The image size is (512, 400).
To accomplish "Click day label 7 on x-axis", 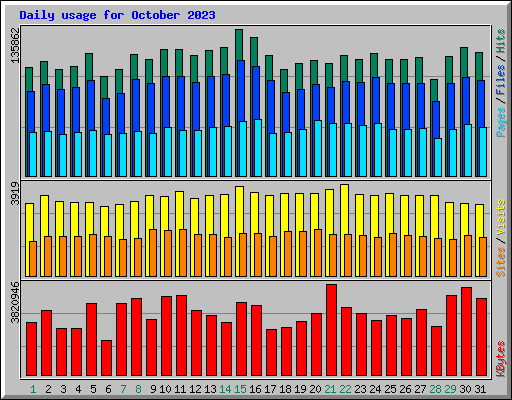I will pyautogui.click(x=123, y=389).
